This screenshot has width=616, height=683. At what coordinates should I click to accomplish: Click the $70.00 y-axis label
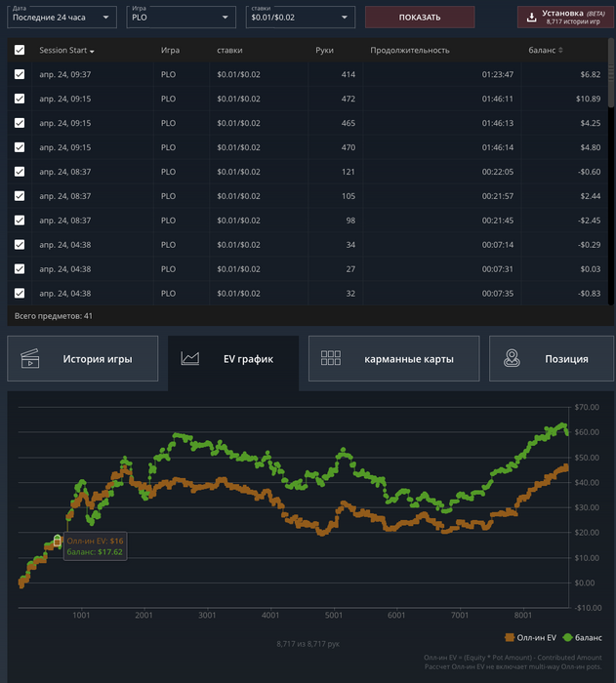pos(587,407)
